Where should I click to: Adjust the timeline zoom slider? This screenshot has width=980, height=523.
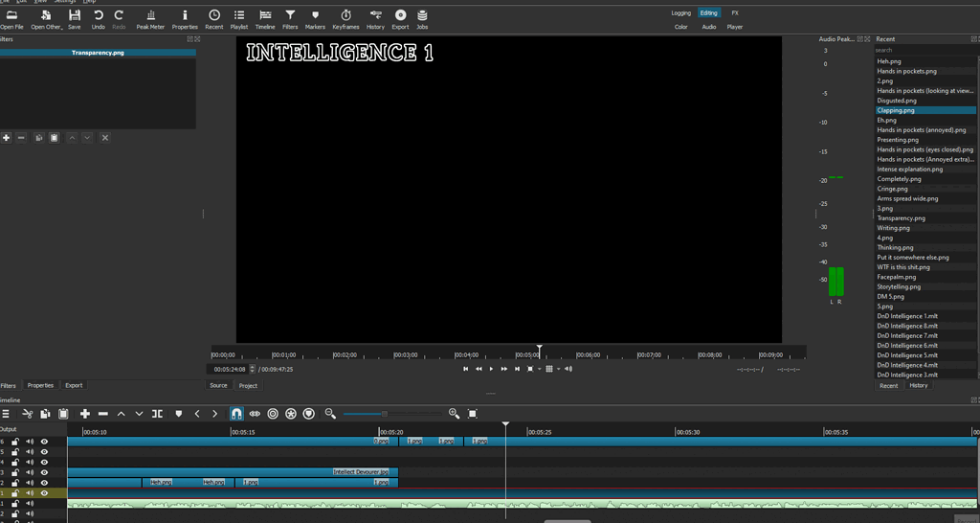(385, 414)
